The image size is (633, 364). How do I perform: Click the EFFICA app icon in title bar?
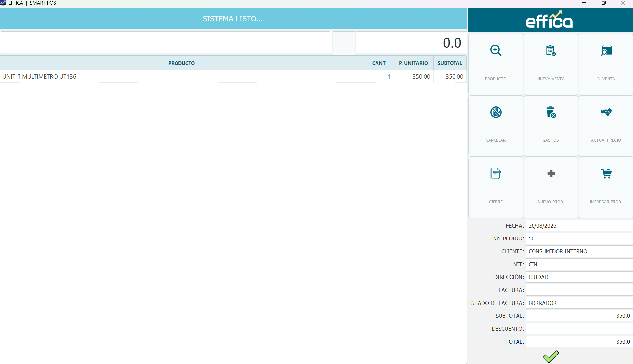[3, 3]
